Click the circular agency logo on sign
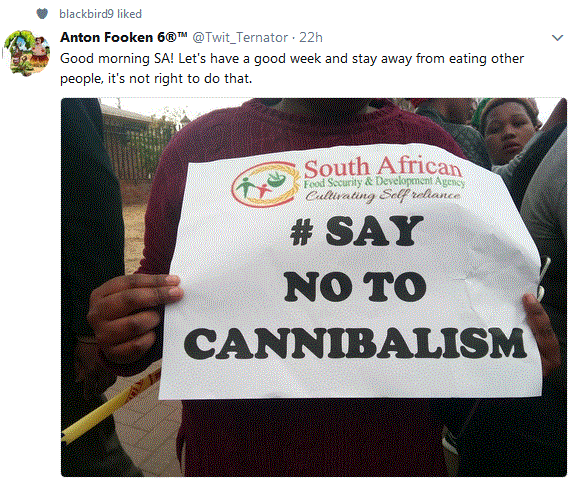The height and width of the screenshot is (484, 574). tap(265, 184)
